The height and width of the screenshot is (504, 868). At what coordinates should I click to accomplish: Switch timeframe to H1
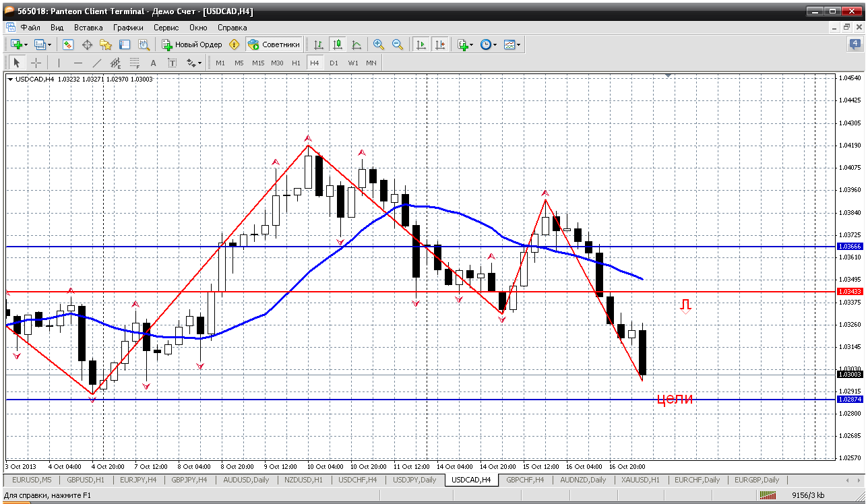click(x=296, y=63)
